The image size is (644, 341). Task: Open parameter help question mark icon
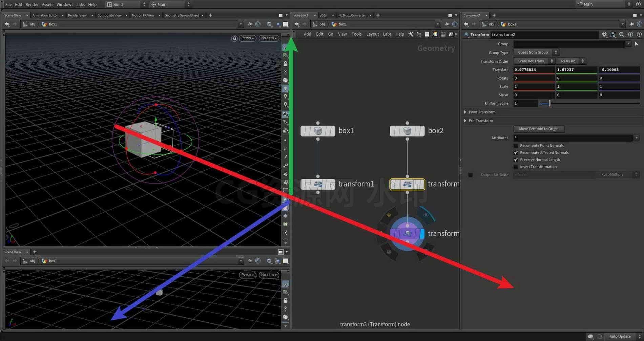639,34
